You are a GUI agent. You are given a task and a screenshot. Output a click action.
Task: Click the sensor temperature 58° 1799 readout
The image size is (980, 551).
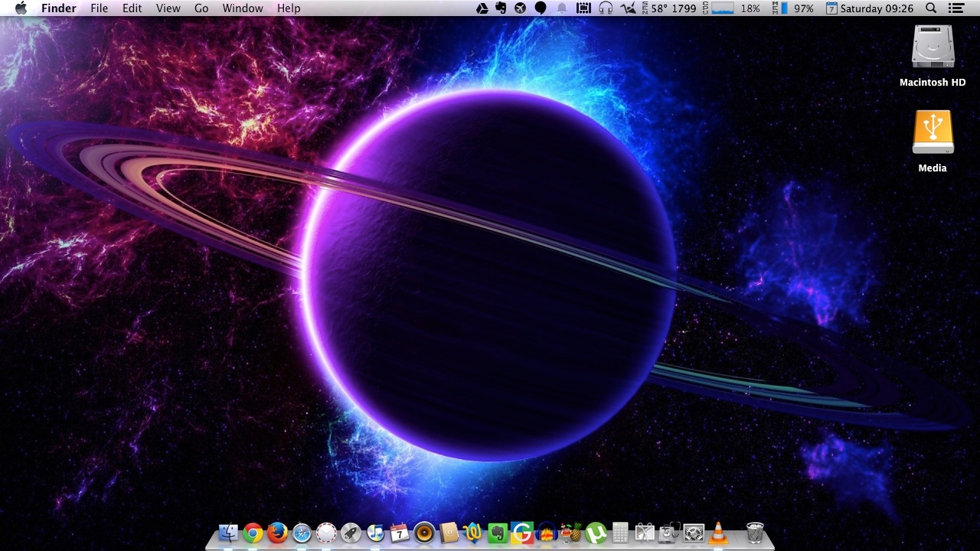click(668, 8)
